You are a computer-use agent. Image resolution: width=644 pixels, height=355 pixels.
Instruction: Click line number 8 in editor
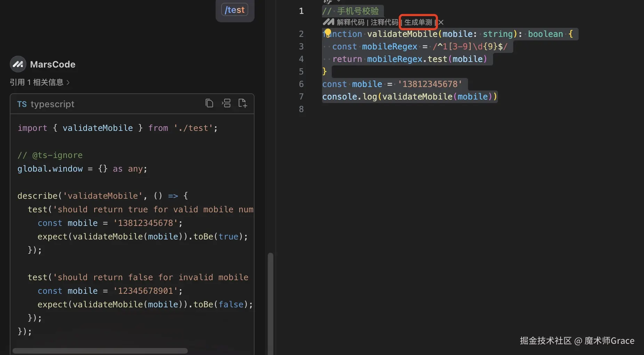(301, 109)
